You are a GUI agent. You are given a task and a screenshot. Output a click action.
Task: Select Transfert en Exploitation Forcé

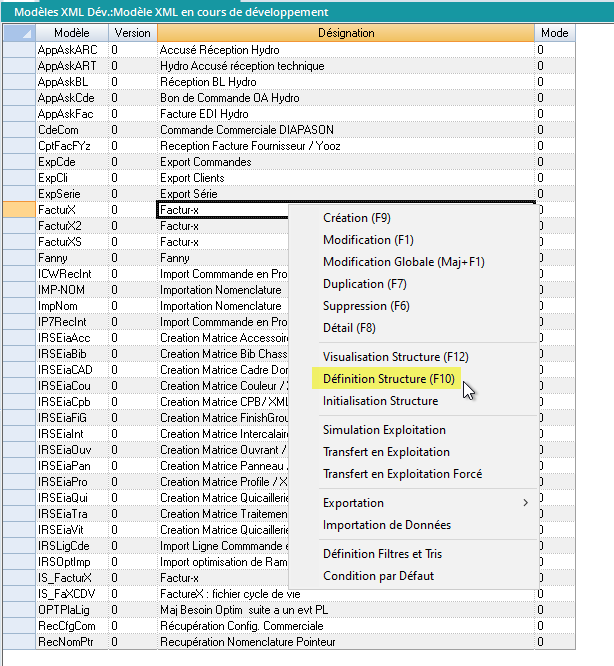402,474
